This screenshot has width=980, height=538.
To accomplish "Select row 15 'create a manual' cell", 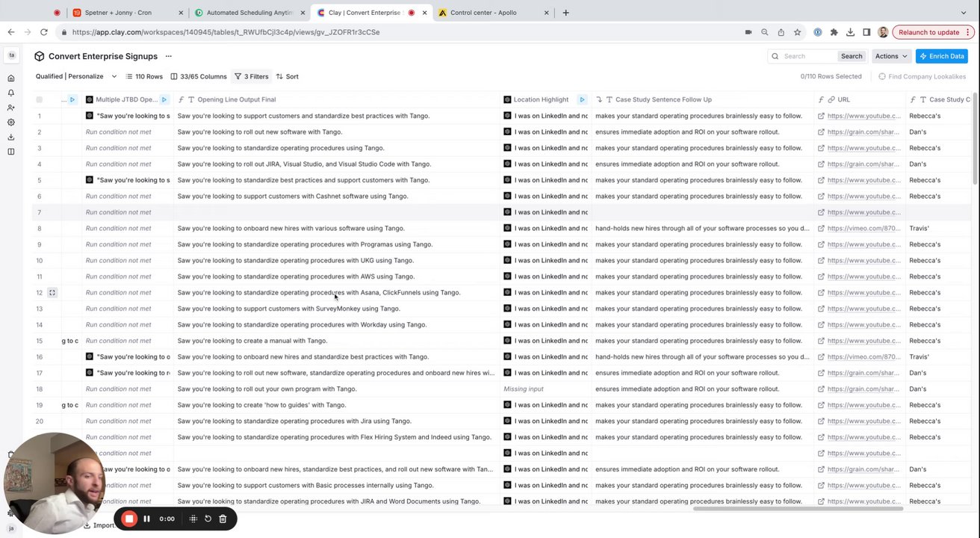I will [x=337, y=341].
